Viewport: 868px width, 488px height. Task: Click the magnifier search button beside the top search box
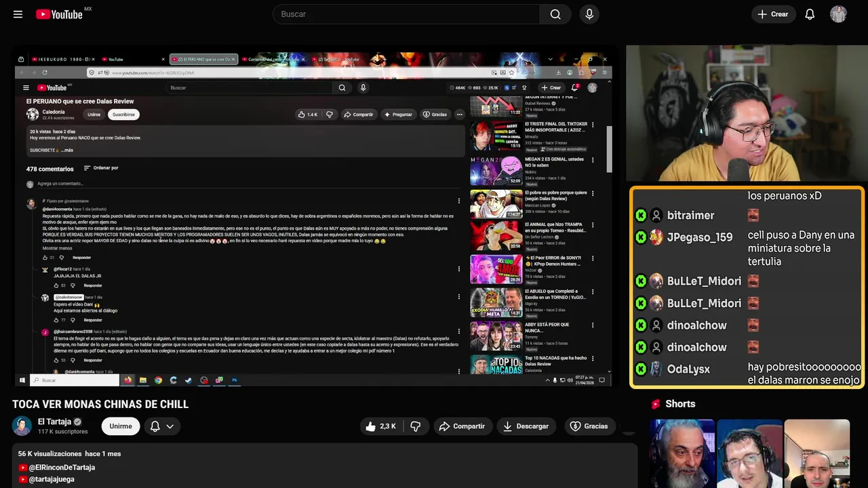[555, 14]
